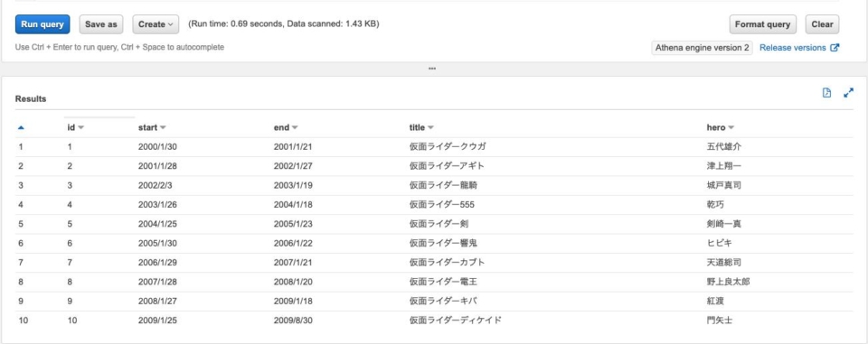
Task: Open the Create dropdown menu
Action: [x=156, y=24]
